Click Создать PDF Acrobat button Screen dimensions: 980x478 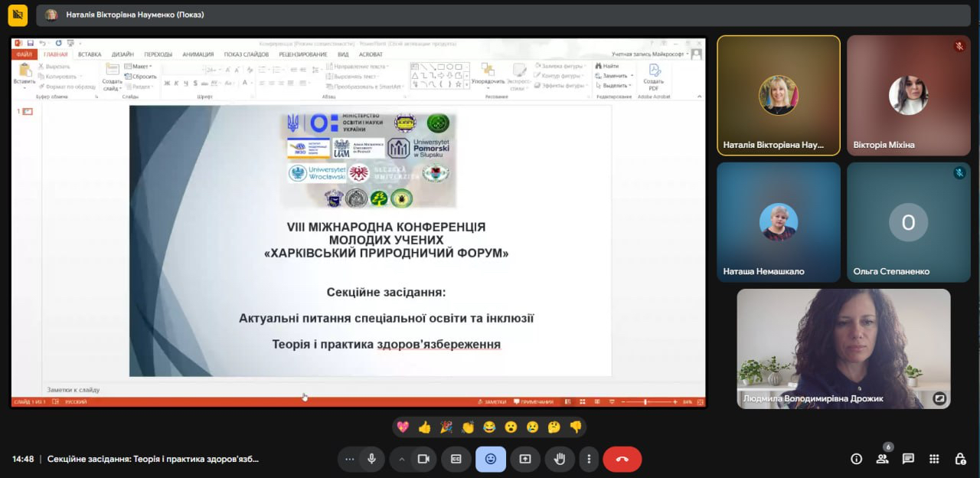point(654,77)
